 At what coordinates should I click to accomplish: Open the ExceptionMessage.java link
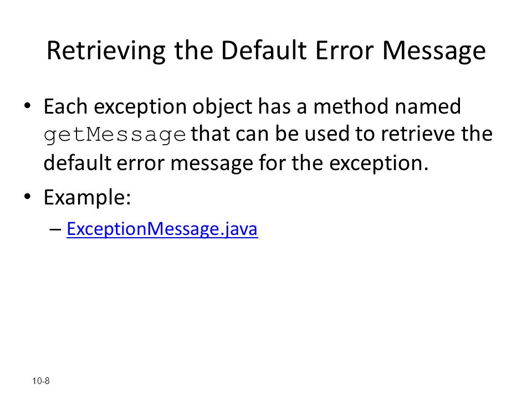click(162, 229)
